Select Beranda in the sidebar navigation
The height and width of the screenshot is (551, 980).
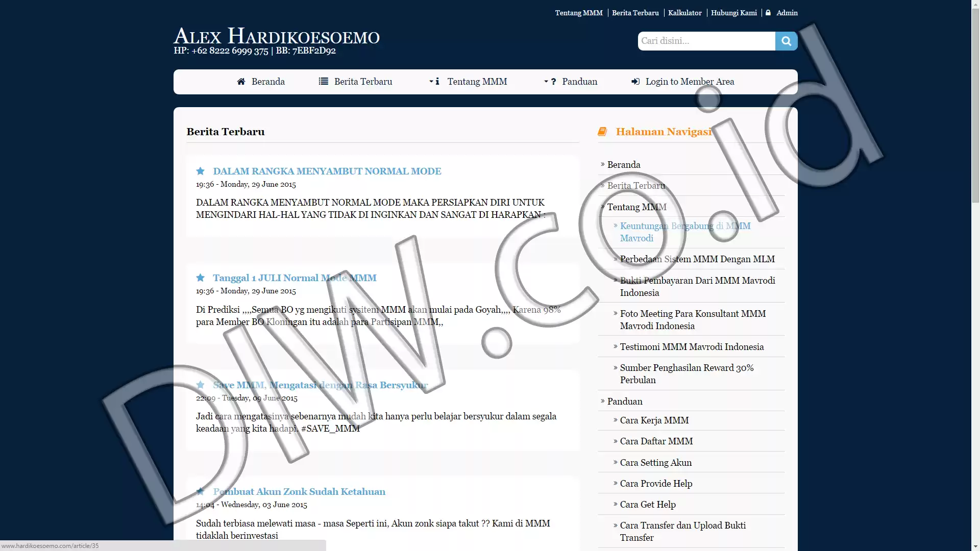pos(624,165)
